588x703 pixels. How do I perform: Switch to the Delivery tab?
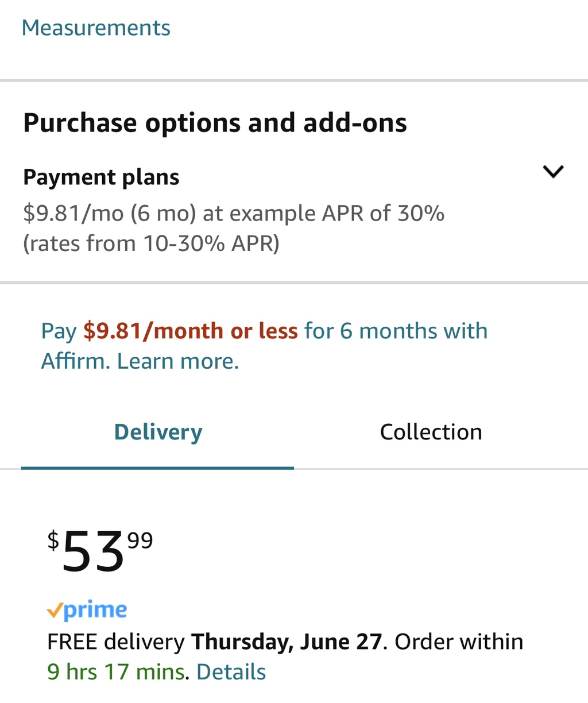pos(158,432)
